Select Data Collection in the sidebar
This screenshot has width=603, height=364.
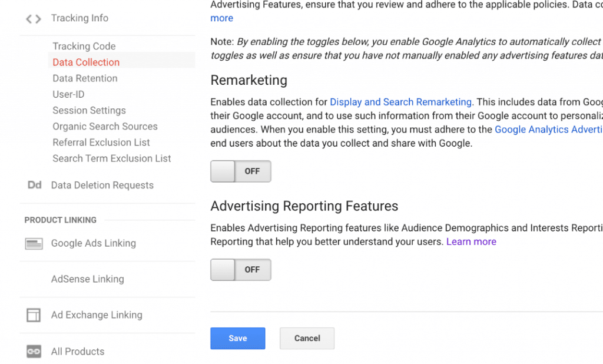pyautogui.click(x=86, y=62)
